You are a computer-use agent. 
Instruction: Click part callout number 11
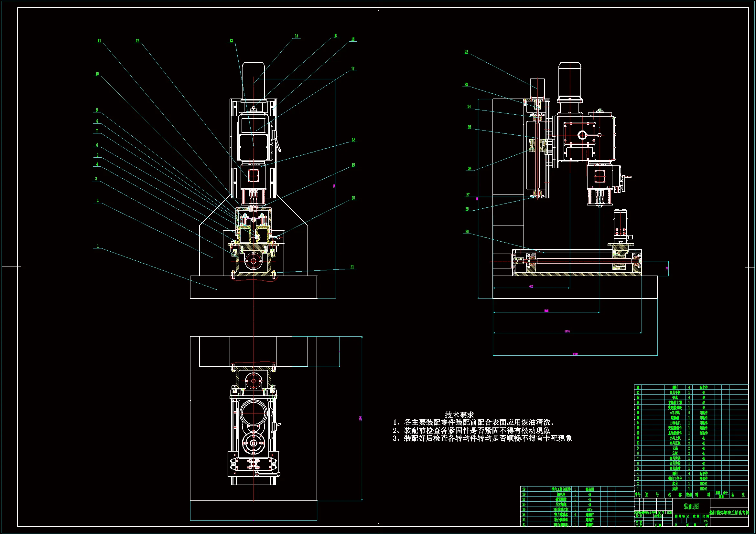[x=99, y=41]
